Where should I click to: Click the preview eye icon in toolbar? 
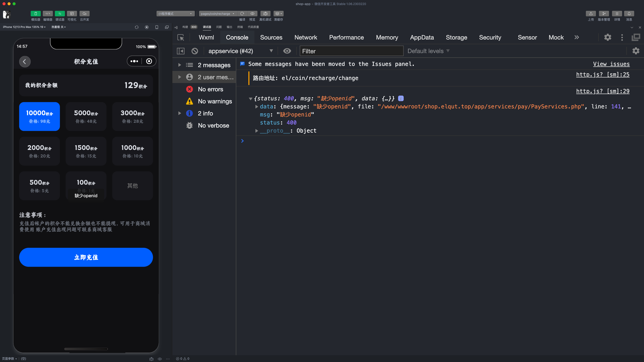252,14
